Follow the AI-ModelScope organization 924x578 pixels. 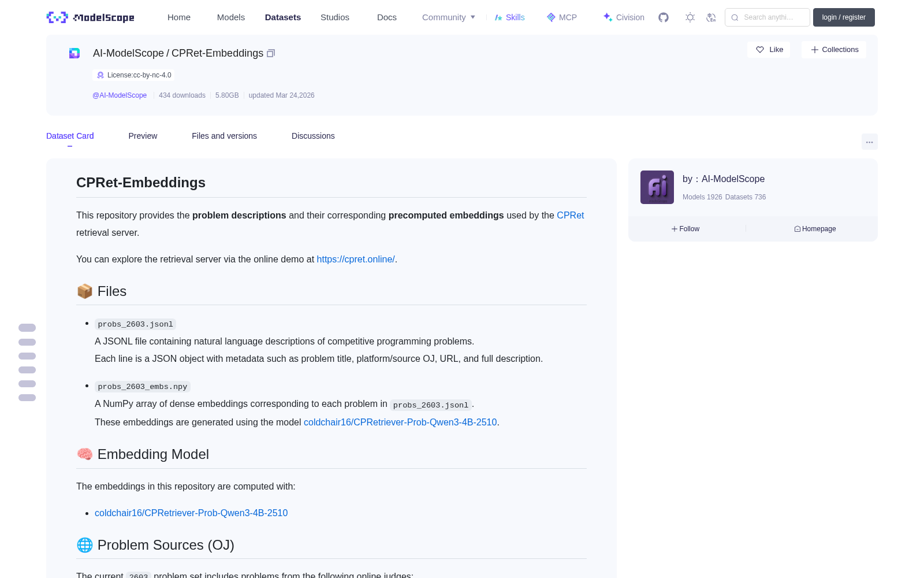pos(685,229)
